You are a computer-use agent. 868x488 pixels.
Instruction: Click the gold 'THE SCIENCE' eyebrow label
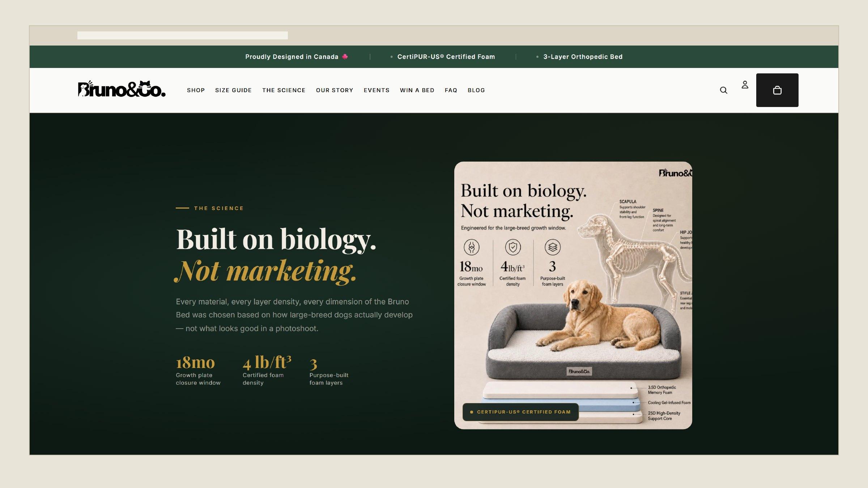pos(219,208)
